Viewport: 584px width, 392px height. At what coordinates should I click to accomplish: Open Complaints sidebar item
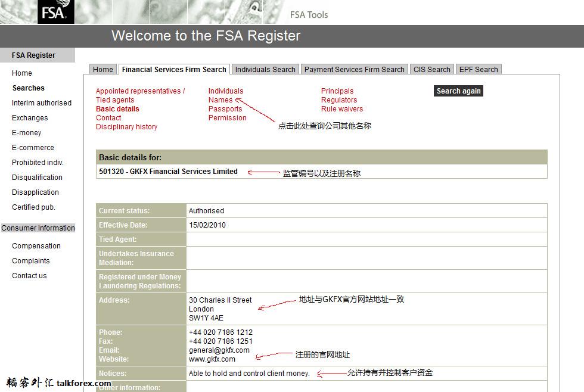click(30, 260)
